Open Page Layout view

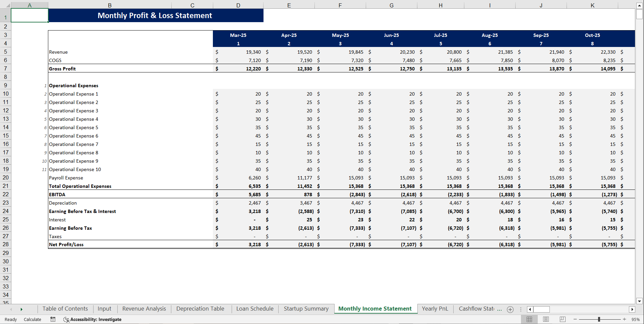point(546,319)
